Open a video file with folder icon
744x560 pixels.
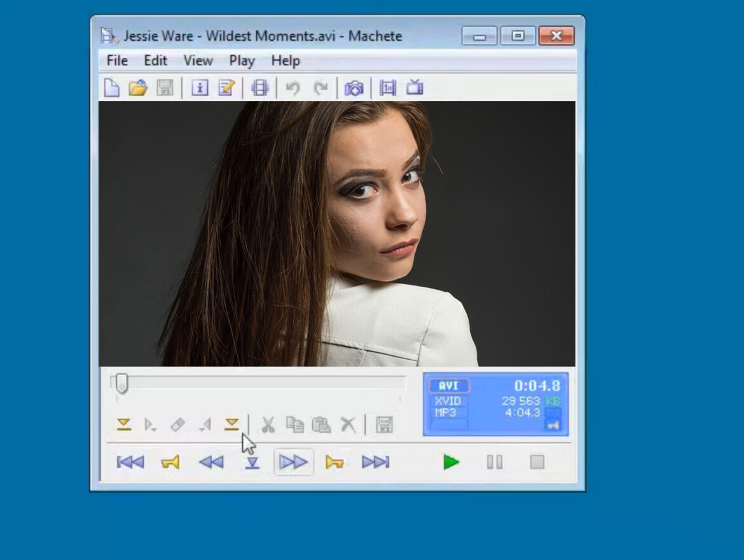click(x=138, y=88)
